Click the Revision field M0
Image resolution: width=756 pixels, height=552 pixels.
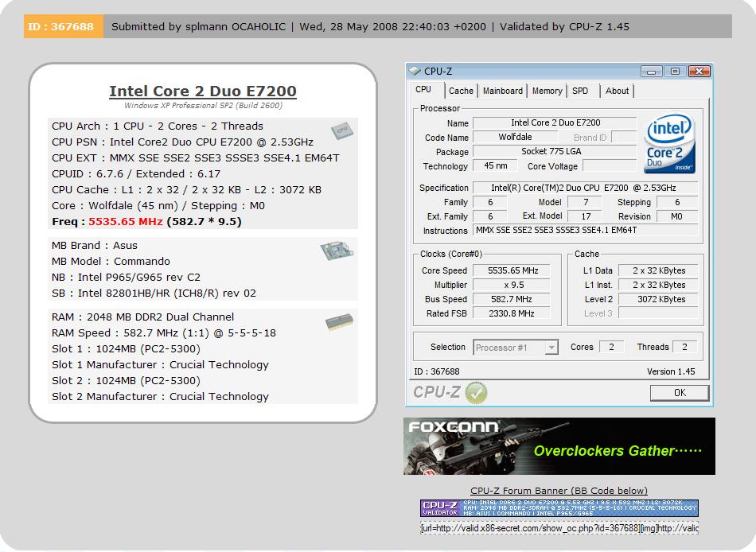click(x=677, y=216)
